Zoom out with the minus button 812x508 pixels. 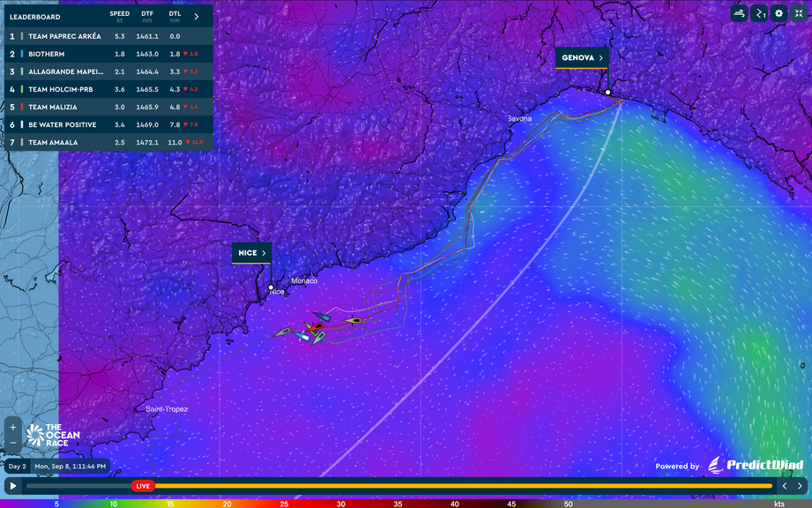point(13,444)
